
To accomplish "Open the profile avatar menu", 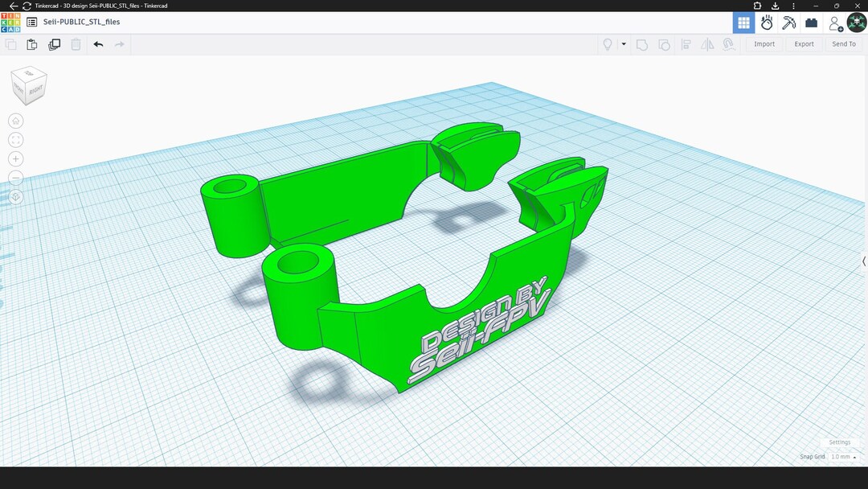I will click(857, 23).
